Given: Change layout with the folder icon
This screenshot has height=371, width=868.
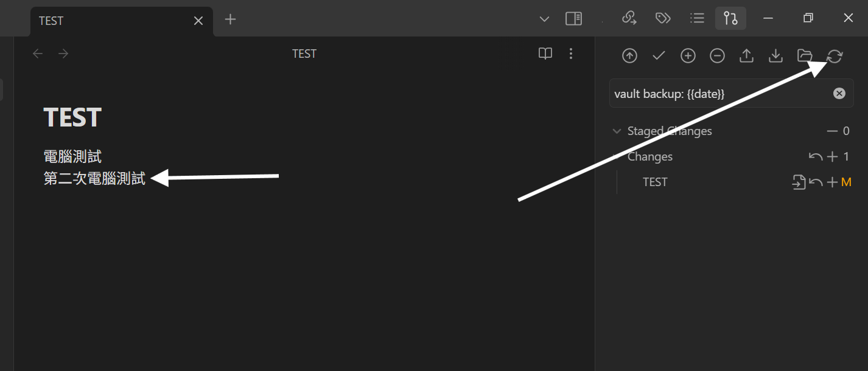Looking at the screenshot, I should click(x=805, y=56).
